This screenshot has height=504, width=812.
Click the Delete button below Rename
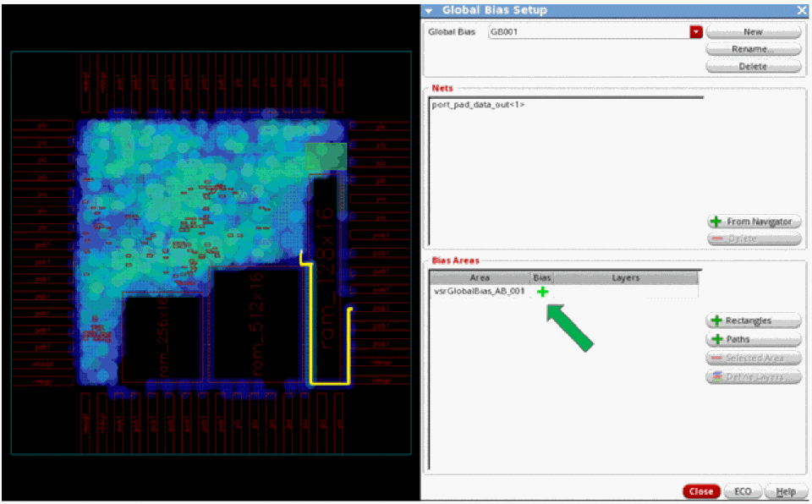click(x=753, y=66)
